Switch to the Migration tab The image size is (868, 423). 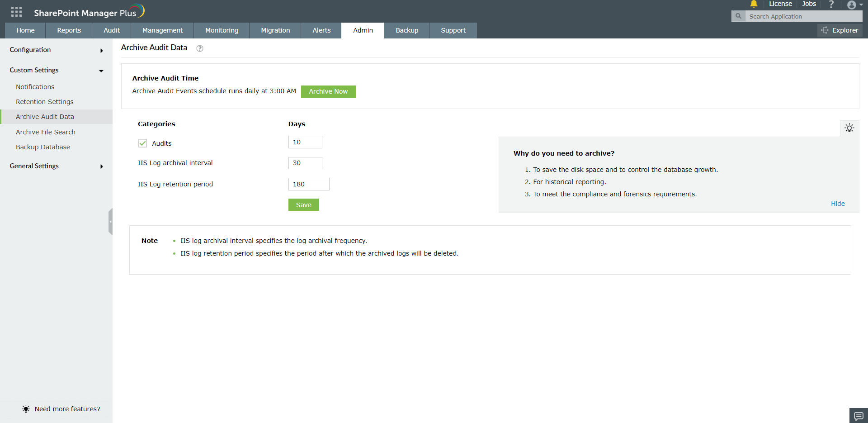click(x=275, y=30)
